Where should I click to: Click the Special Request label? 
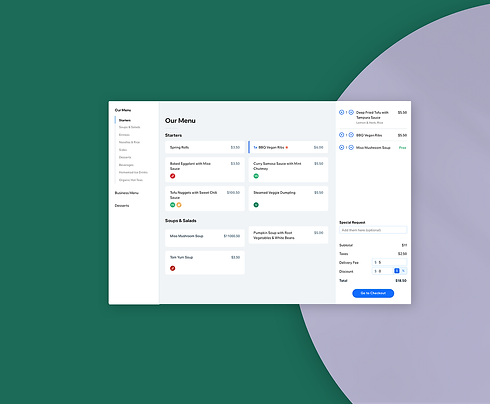click(x=352, y=222)
